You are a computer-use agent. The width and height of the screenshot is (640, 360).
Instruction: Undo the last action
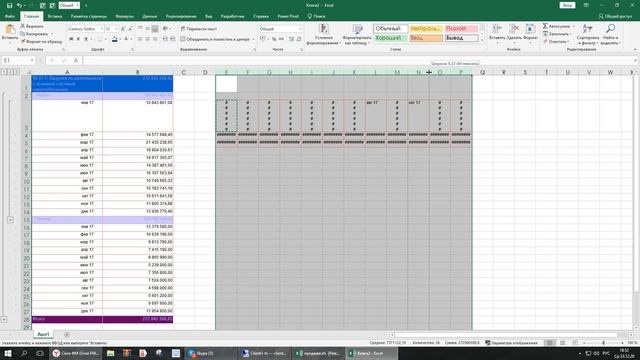pyautogui.click(x=19, y=5)
